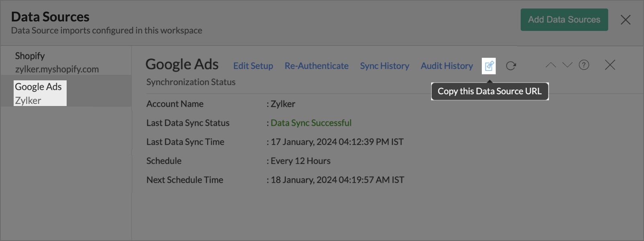This screenshot has width=644, height=241.
Task: Open the help question mark icon
Action: 584,65
